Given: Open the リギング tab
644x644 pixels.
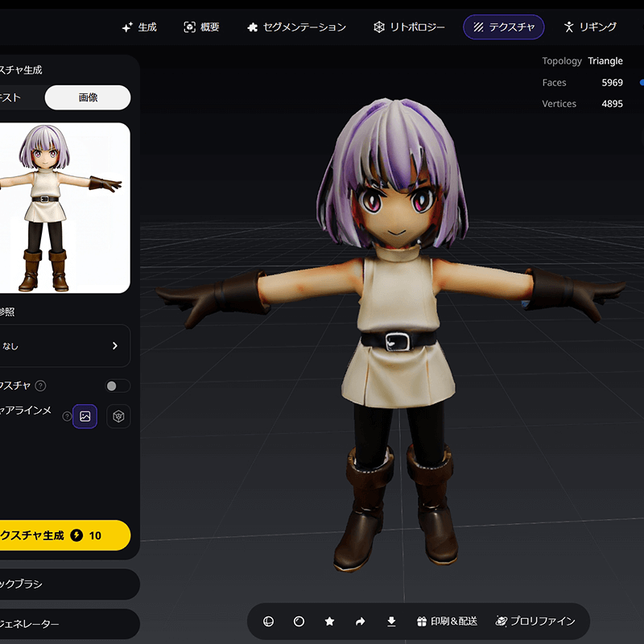Looking at the screenshot, I should pos(592,27).
